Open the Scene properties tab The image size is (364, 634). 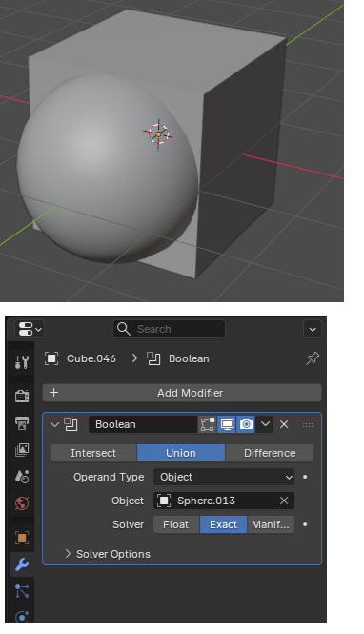click(x=22, y=477)
